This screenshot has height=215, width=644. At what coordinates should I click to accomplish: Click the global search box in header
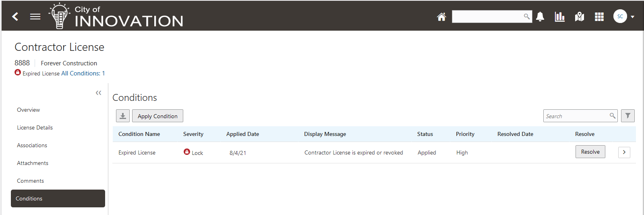coord(487,17)
